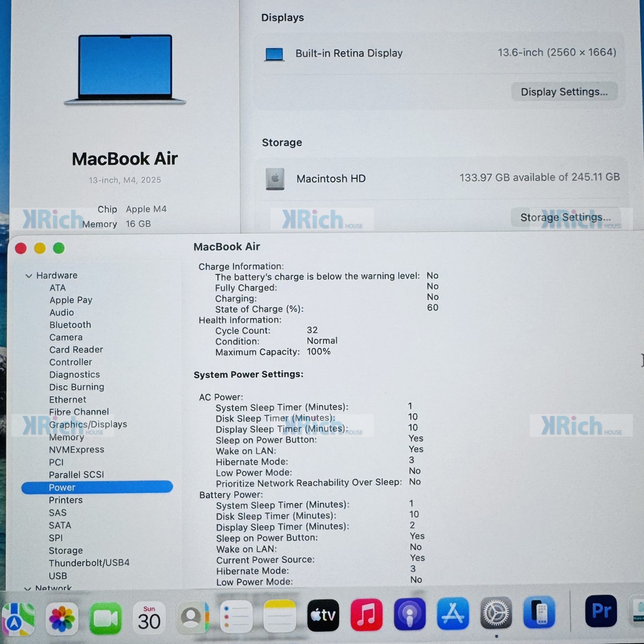Viewport: 644px width, 644px height.
Task: Select USB in the Hardware list
Action: 58,576
